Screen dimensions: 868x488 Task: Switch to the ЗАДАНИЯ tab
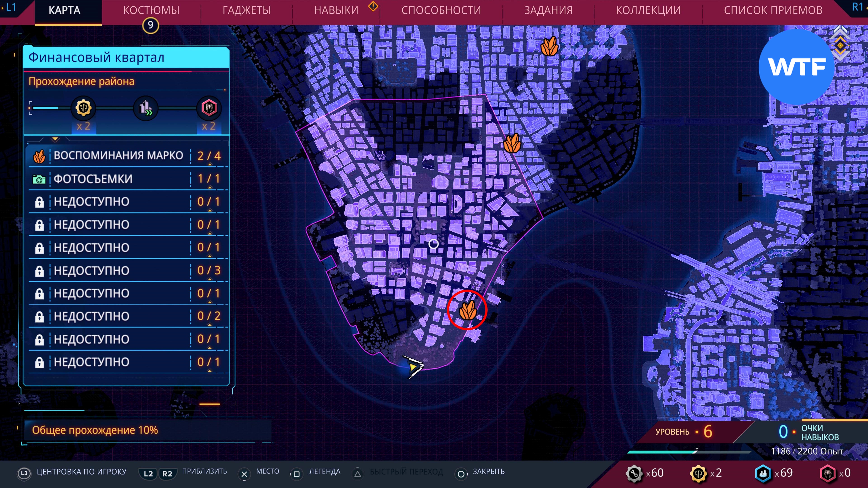(x=548, y=10)
